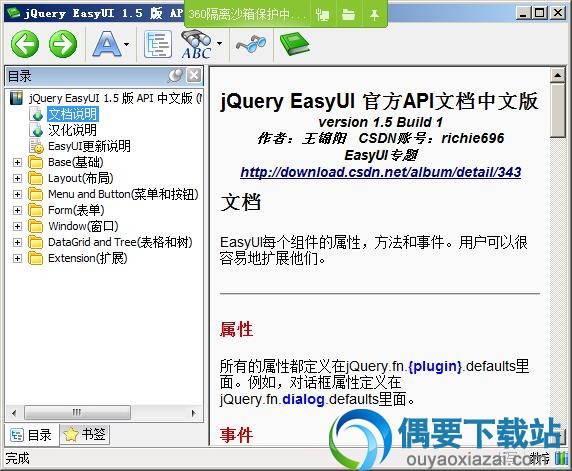Image resolution: width=572 pixels, height=471 pixels.
Task: Click the {plugin} highlighted text
Action: click(x=435, y=366)
